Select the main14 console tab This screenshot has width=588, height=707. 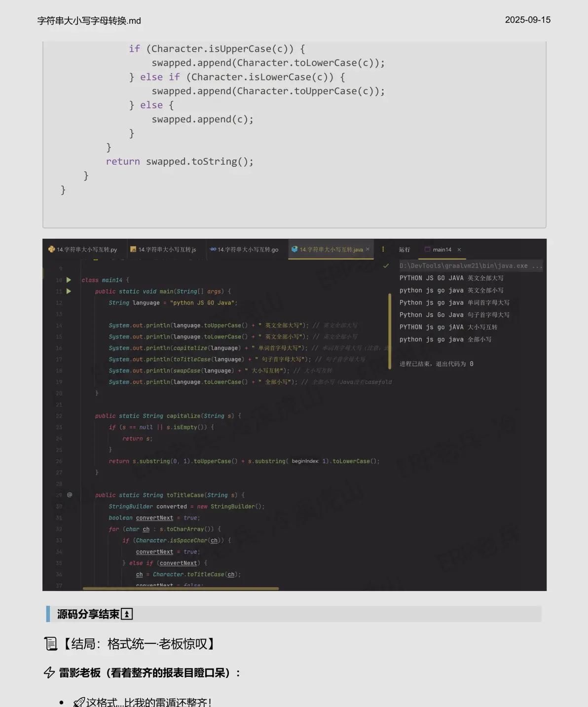click(x=441, y=249)
